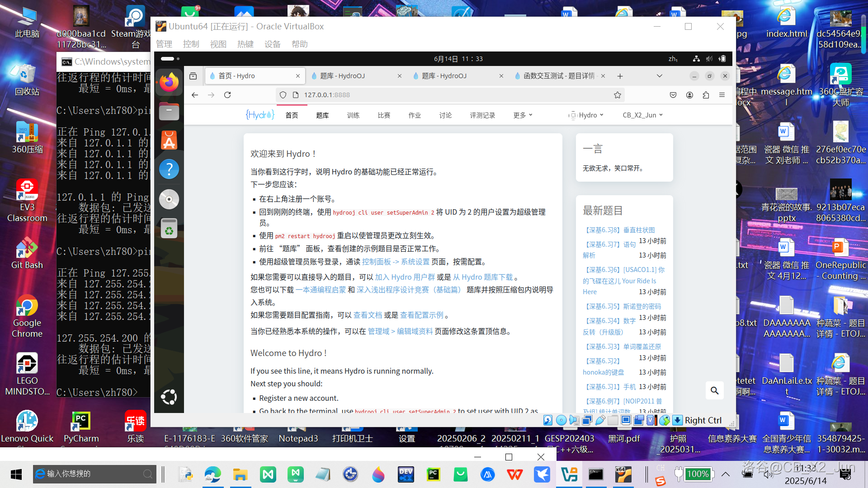
Task: Open the Firefox hamburger application menu
Action: tap(722, 95)
